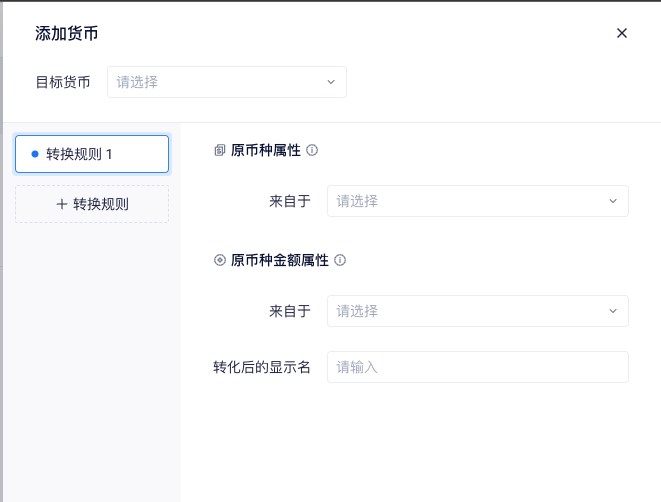Select the 转换规则 1 item

[x=92, y=154]
